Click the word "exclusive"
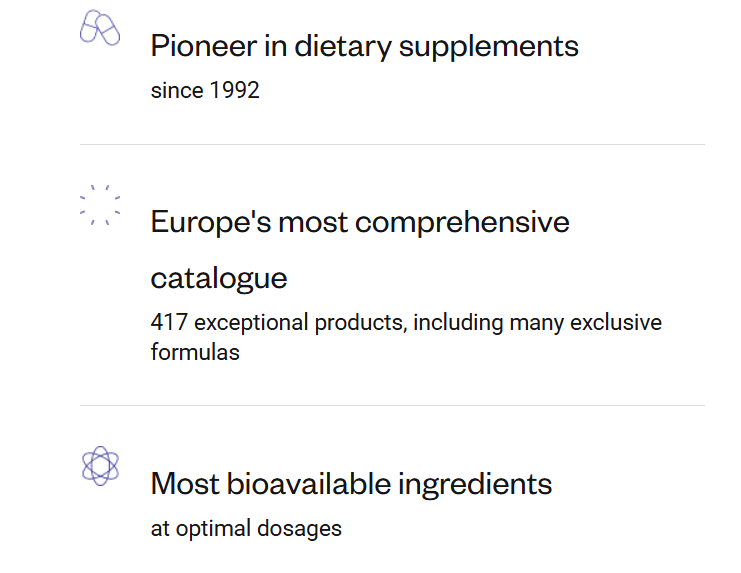Viewport: 741px width, 573px height. tap(617, 323)
